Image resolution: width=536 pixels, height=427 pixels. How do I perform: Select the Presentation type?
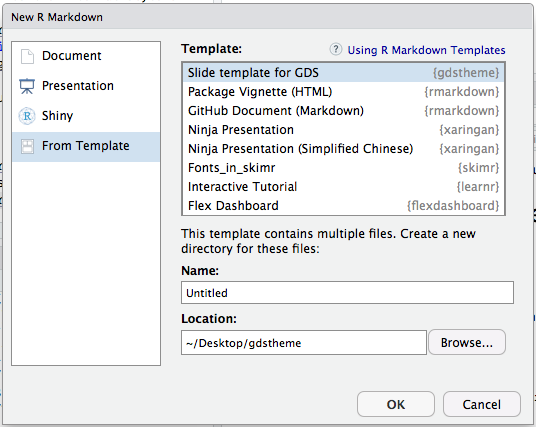tap(86, 86)
